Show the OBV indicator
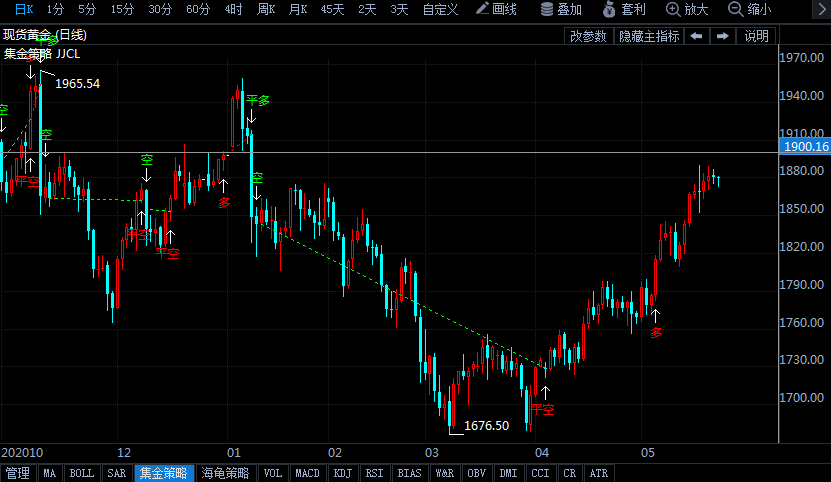The width and height of the screenshot is (831, 482). 476,473
